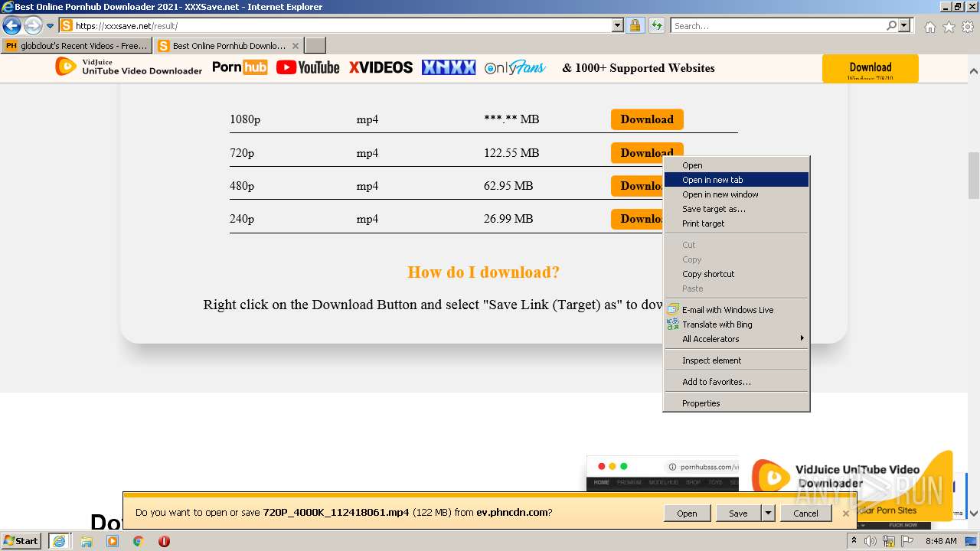Click the XNXX logo in banner
Screen dimensions: 980x551
click(x=449, y=67)
